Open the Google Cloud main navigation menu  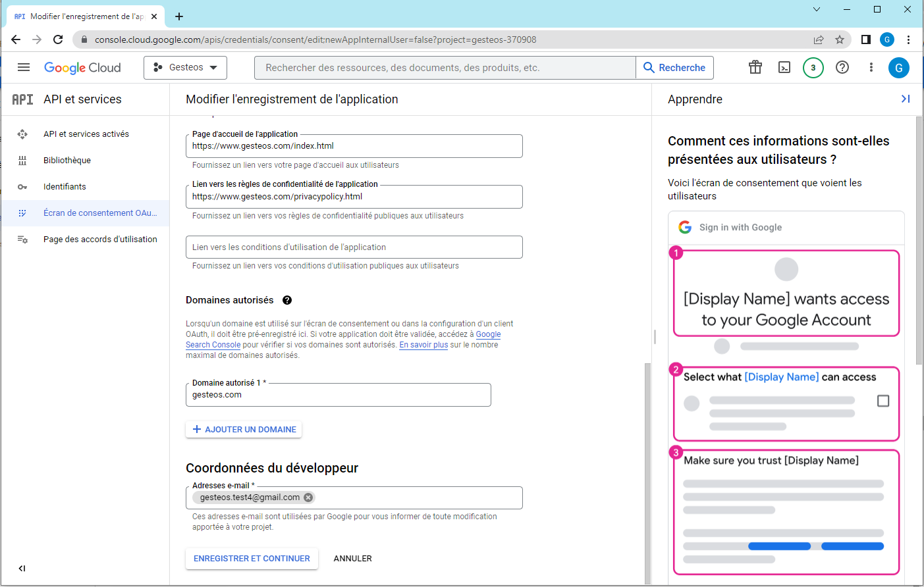(x=24, y=67)
